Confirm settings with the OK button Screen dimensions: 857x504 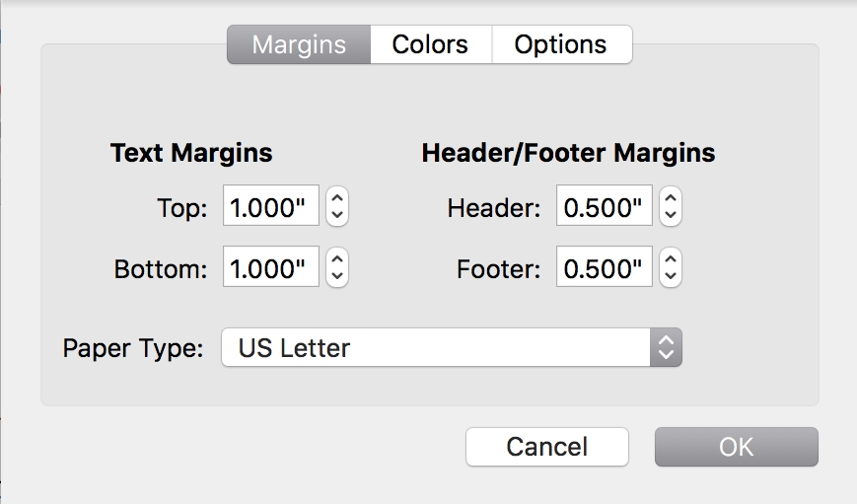coord(737,447)
